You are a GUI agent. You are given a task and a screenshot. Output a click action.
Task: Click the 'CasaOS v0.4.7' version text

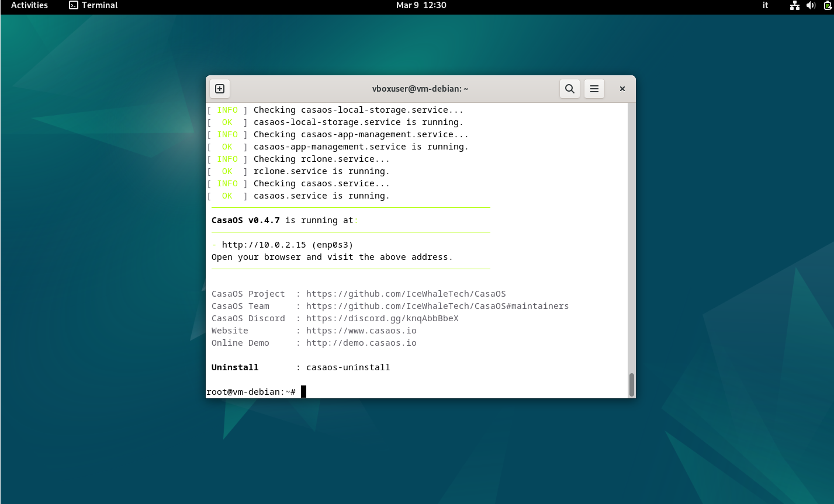(245, 220)
